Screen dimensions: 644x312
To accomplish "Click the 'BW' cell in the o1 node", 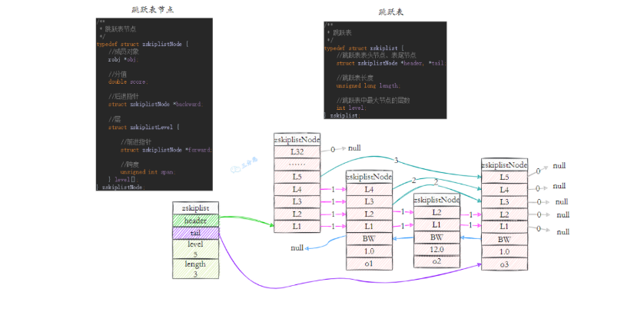I will (x=369, y=238).
